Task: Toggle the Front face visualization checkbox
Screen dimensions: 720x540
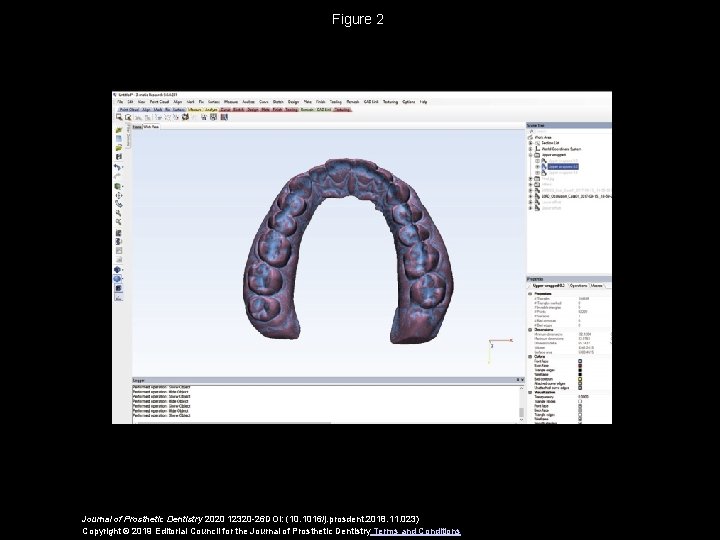Action: point(580,406)
